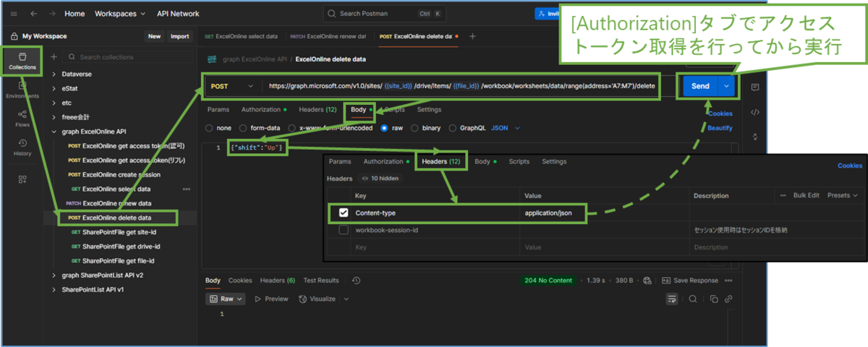Click the New button in workspace header

point(154,36)
